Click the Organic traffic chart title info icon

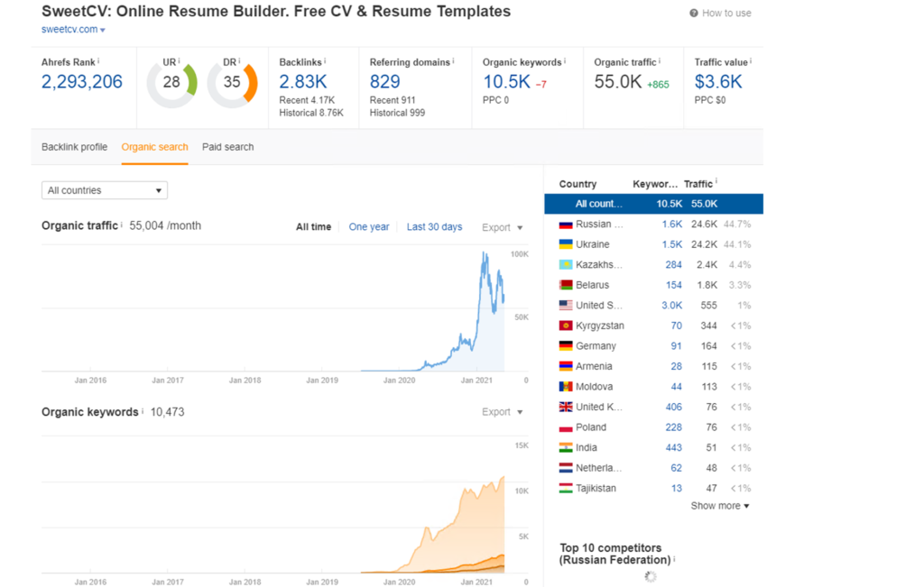tap(122, 225)
